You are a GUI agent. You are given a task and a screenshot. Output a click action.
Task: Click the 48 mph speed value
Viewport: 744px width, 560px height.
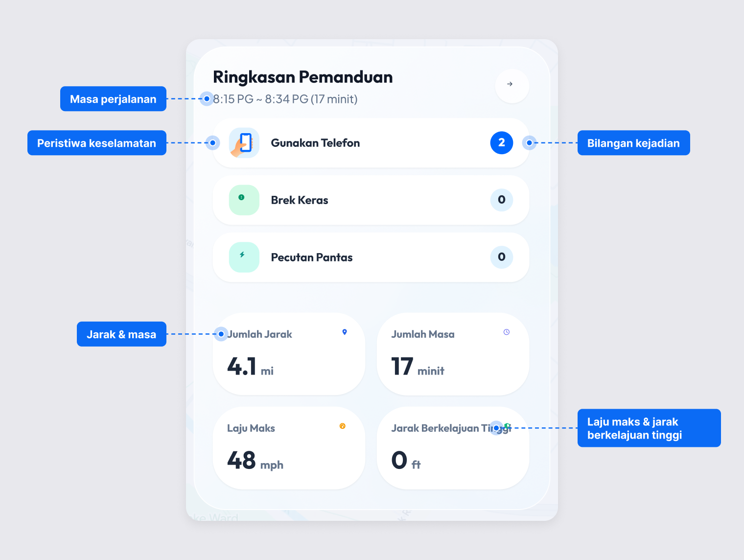[x=255, y=461]
